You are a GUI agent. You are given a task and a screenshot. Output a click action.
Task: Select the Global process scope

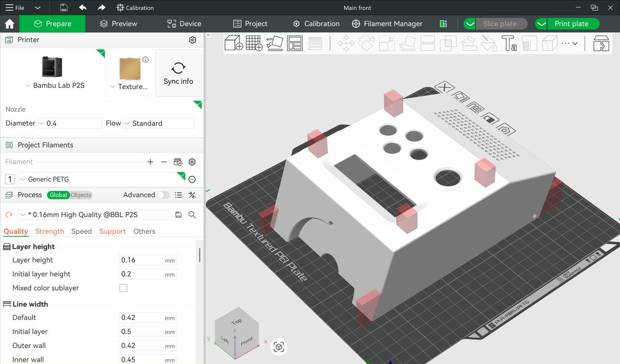point(58,195)
